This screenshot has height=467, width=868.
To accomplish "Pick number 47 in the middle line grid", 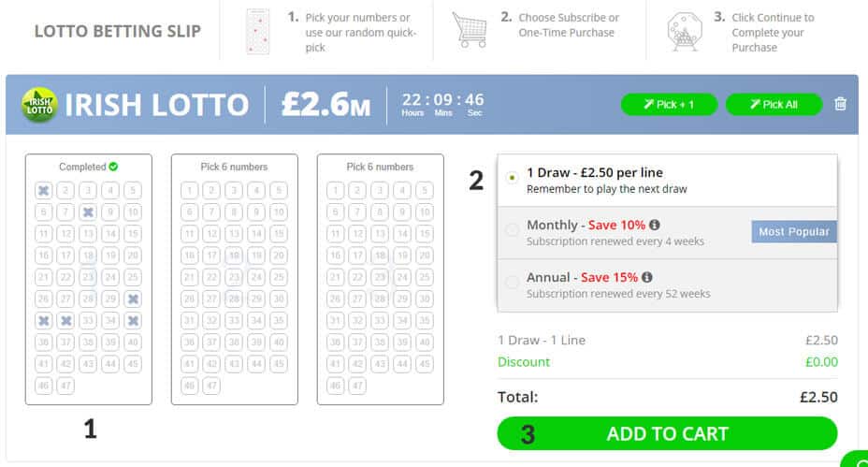I will click(x=211, y=385).
